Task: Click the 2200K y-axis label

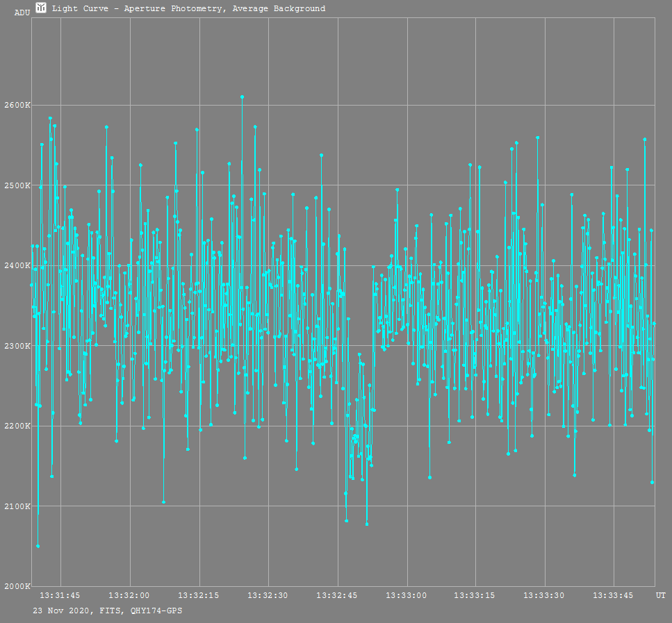Action: pyautogui.click(x=17, y=426)
